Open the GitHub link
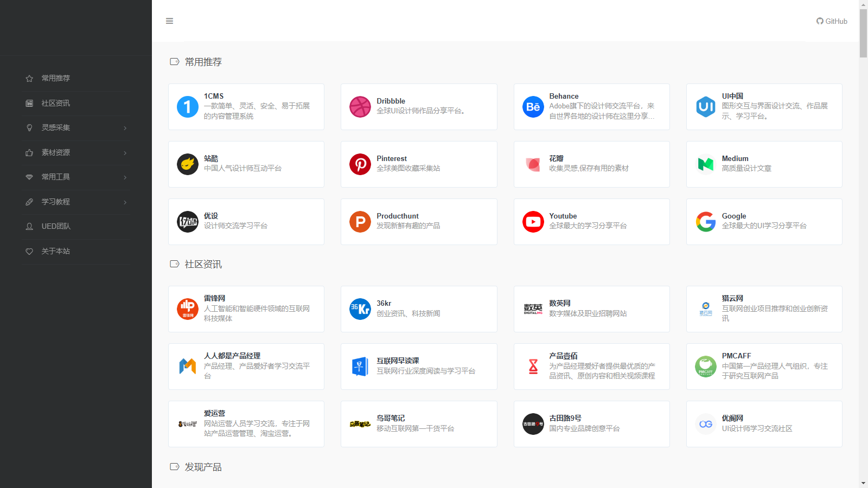Viewport: 868px width, 488px height. pyautogui.click(x=831, y=21)
